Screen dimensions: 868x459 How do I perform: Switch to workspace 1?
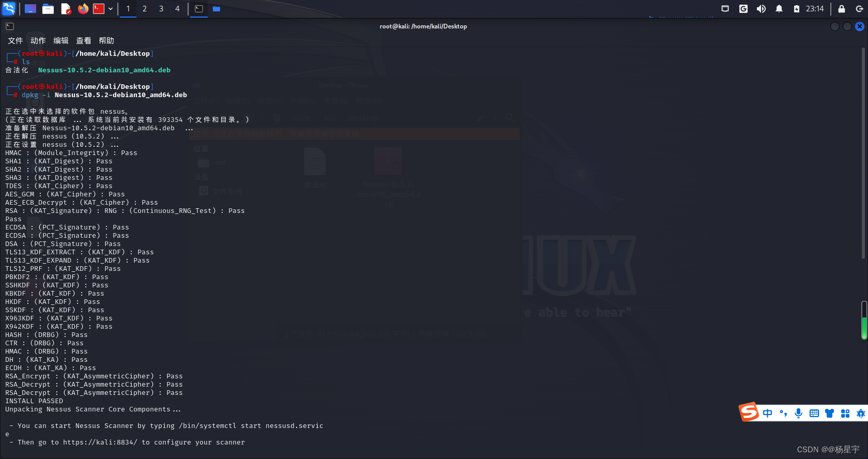point(128,9)
